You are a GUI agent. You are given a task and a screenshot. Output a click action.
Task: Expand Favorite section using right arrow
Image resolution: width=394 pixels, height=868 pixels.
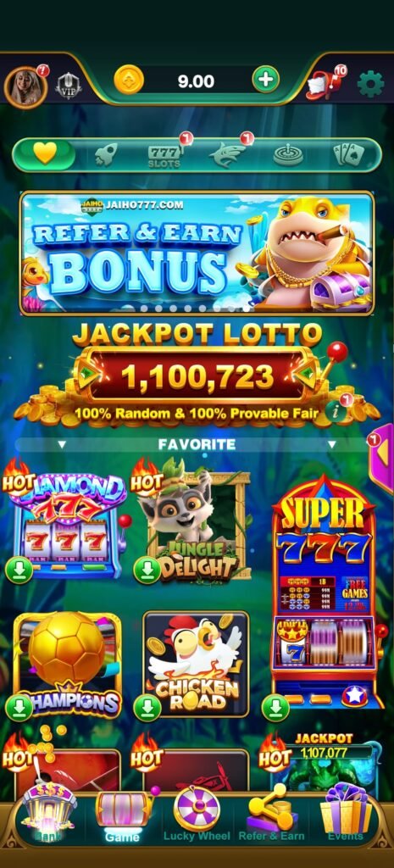click(x=331, y=444)
